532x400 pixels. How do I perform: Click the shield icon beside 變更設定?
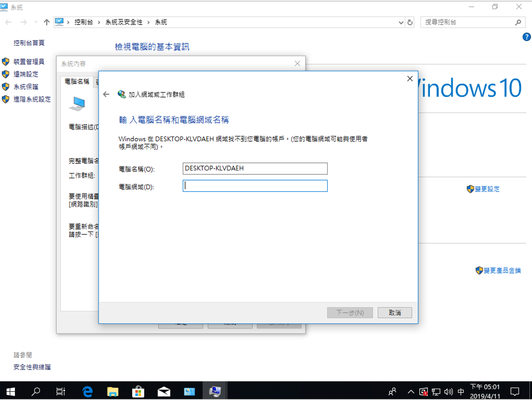pyautogui.click(x=470, y=189)
